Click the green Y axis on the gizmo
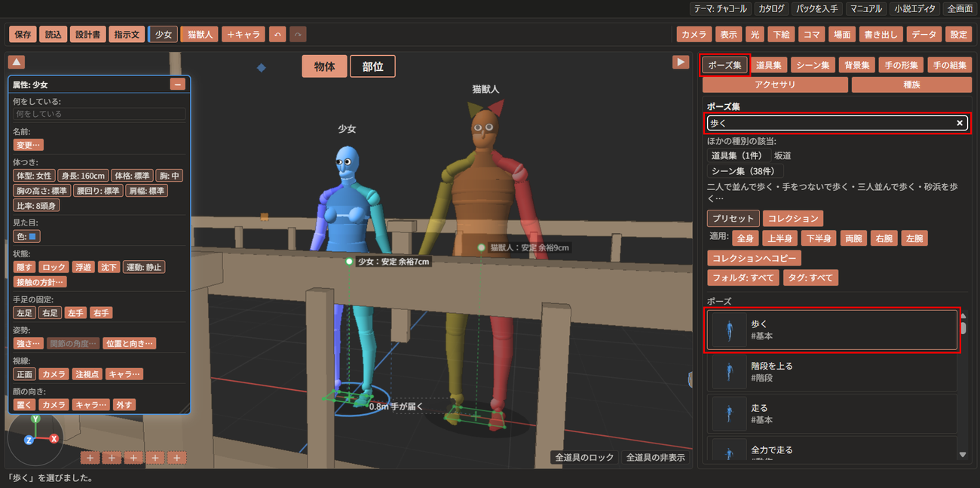The height and width of the screenshot is (488, 980). [x=35, y=419]
